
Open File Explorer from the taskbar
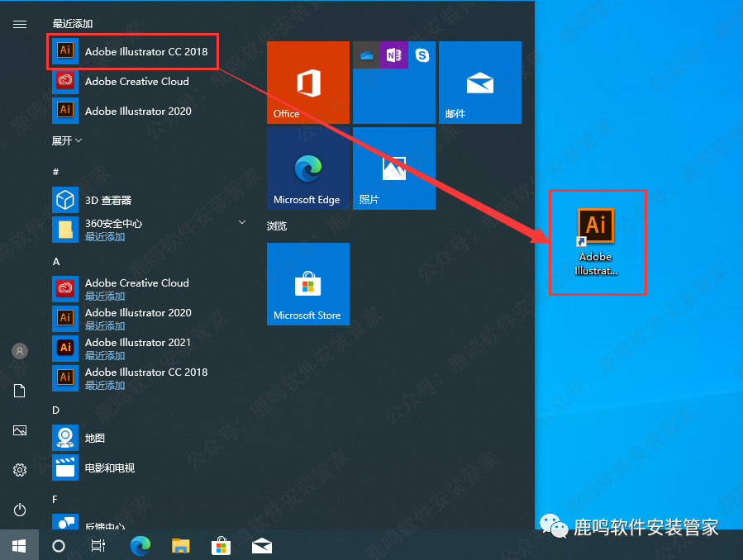[x=181, y=545]
